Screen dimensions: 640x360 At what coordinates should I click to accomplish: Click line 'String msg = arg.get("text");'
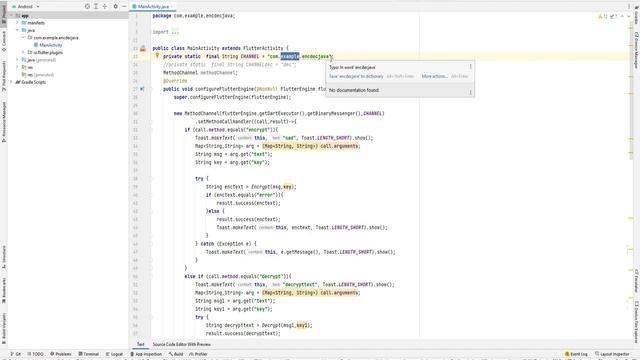coord(233,154)
